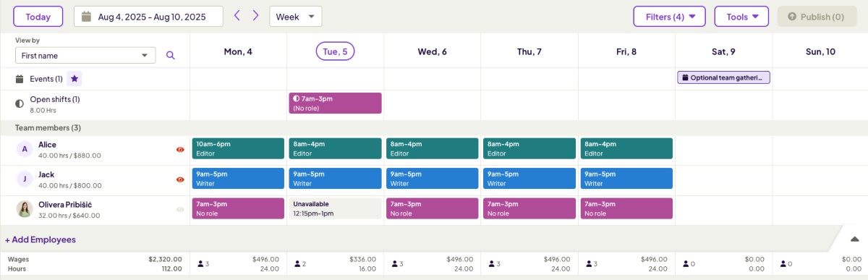Open Alice's Tuesday 8am–4pm Editor shift
Viewport: 868px width, 280px height.
coord(335,148)
